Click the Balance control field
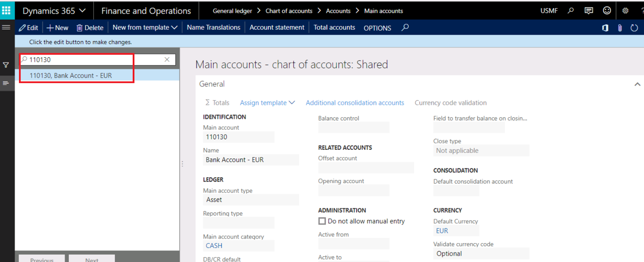This screenshot has width=644, height=262. coord(353,128)
